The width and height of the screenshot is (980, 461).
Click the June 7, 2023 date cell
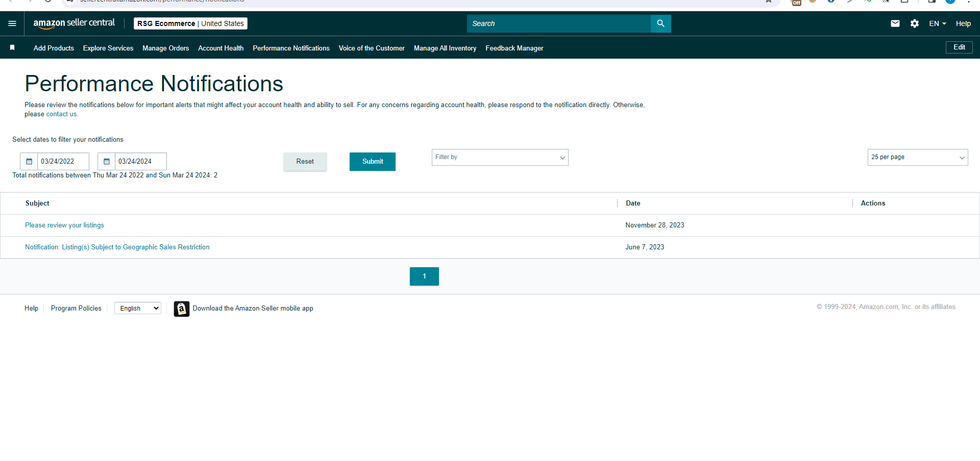pos(645,247)
